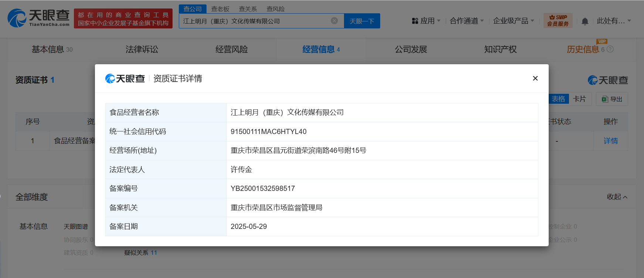The image size is (644, 278).
Task: Open the 经营风险 tab
Action: [232, 49]
